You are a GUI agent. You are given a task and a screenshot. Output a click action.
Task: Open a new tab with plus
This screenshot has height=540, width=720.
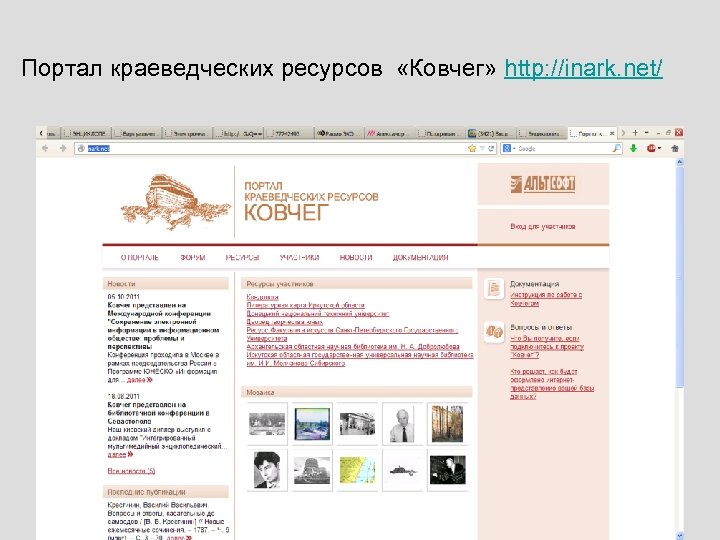[635, 133]
